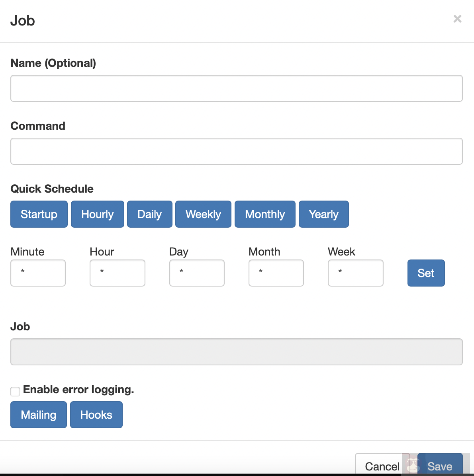The height and width of the screenshot is (476, 474).
Task: Click the read-only Job output field
Action: (x=236, y=352)
